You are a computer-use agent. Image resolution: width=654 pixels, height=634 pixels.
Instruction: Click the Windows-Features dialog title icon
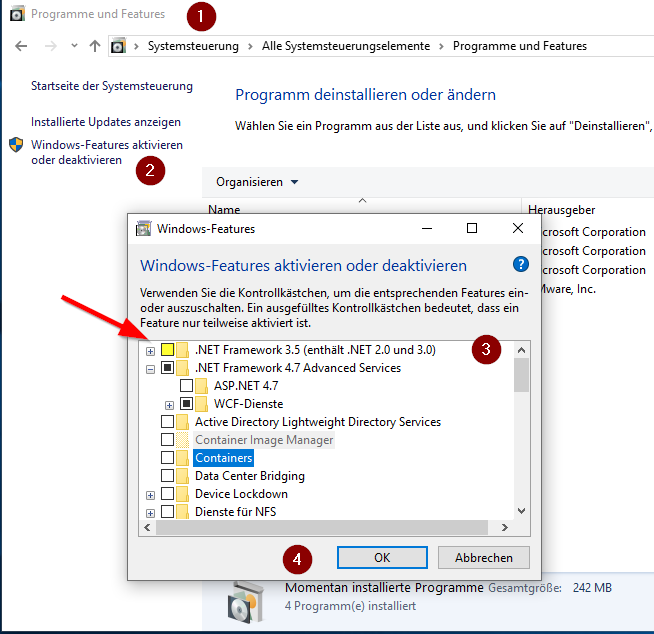click(x=143, y=228)
